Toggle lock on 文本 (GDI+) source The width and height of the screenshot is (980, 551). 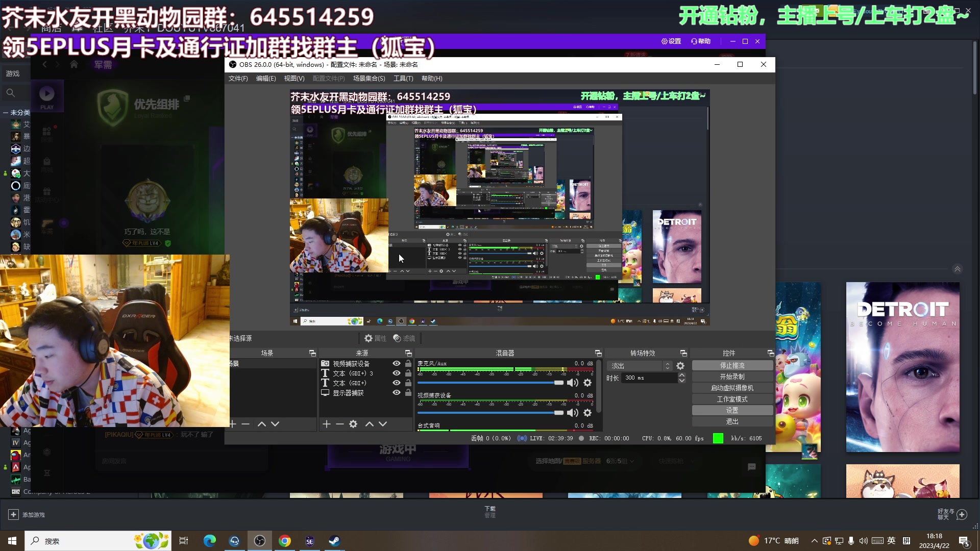click(408, 383)
